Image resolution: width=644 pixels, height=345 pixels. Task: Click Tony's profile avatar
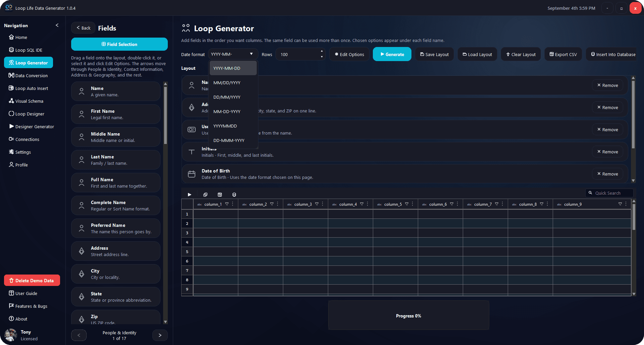[11, 335]
